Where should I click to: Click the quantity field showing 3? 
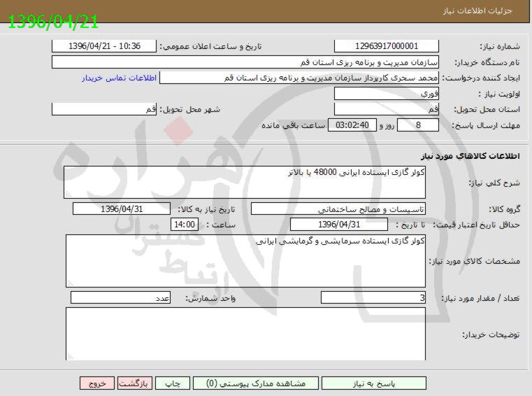click(373, 298)
